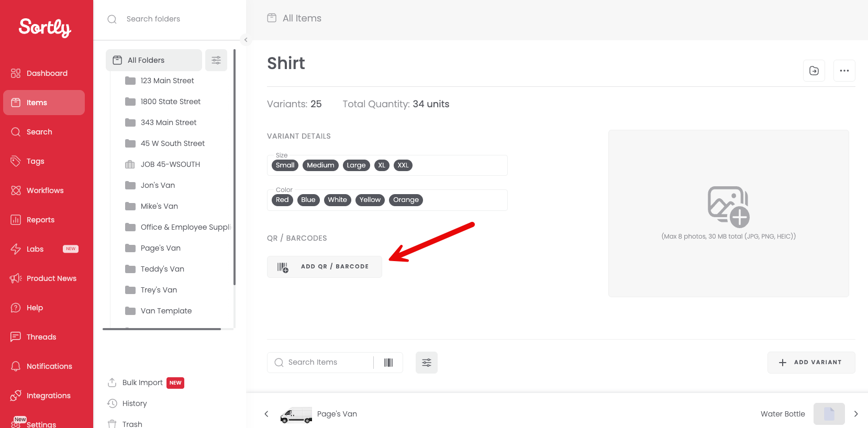Screen dimensions: 868x428
Task: Click the barcode scanner icon in search
Action: click(388, 363)
